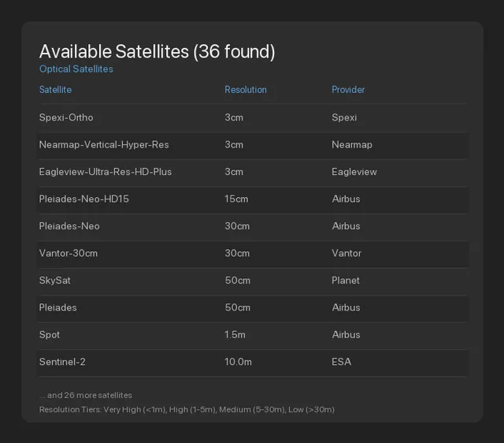Click the 1.5m resolution value
This screenshot has height=443, width=504.
[235, 334]
